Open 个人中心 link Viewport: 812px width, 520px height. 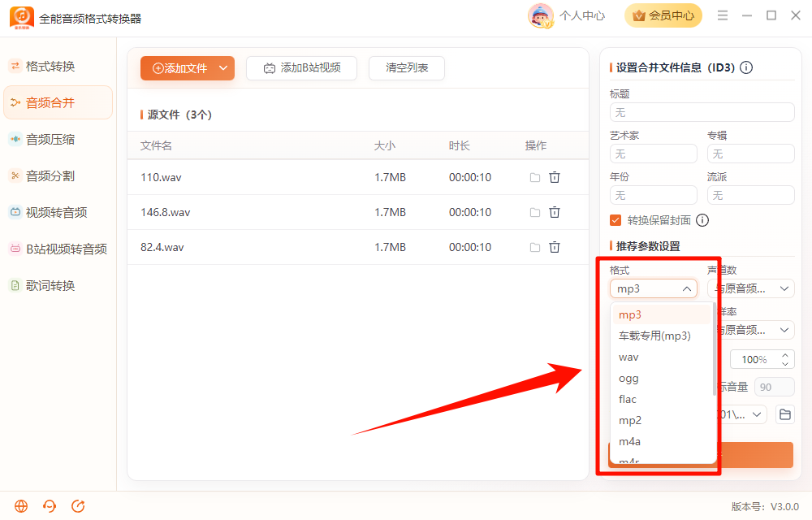point(582,15)
